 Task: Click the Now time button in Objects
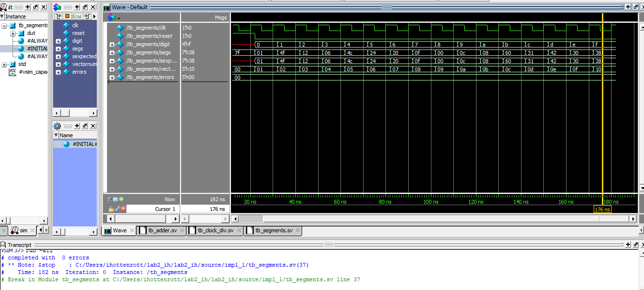pyautogui.click(x=73, y=16)
